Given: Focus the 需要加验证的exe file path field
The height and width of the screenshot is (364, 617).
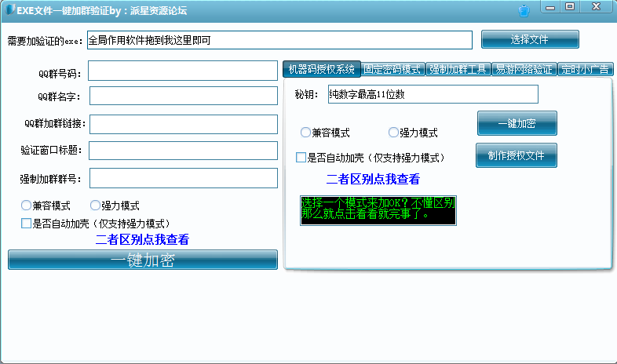Looking at the screenshot, I should coord(279,40).
